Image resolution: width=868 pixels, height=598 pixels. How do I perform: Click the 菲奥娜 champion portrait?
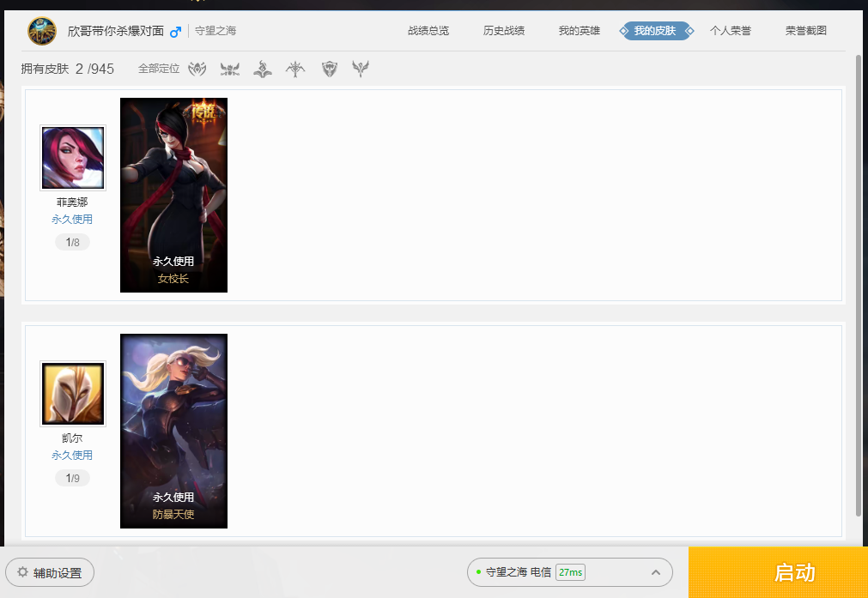[72, 158]
